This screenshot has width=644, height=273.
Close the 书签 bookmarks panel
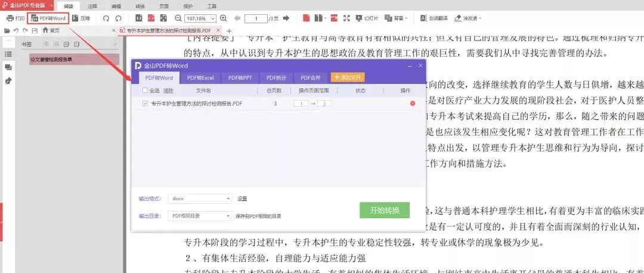pos(115,44)
